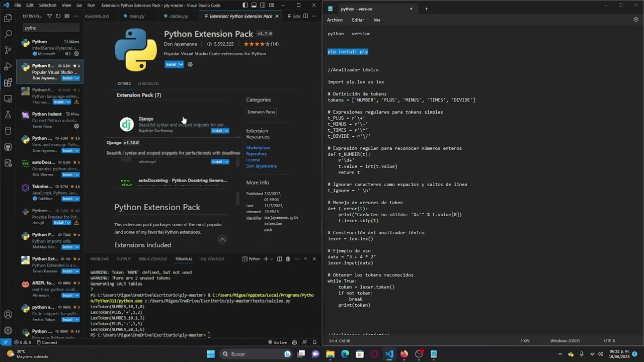Viewport: 644px width, 362px height.
Task: Click the star rating of Python Extension Pack
Action: click(257, 44)
